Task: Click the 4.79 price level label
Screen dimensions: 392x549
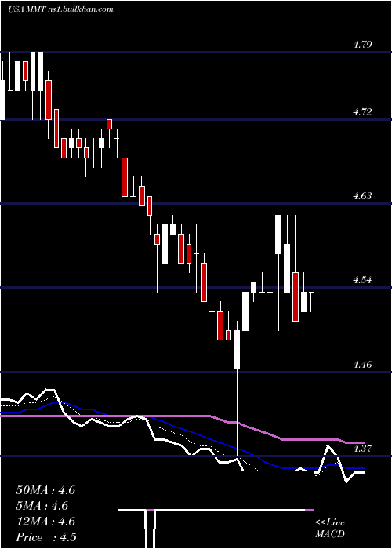Action: point(362,45)
